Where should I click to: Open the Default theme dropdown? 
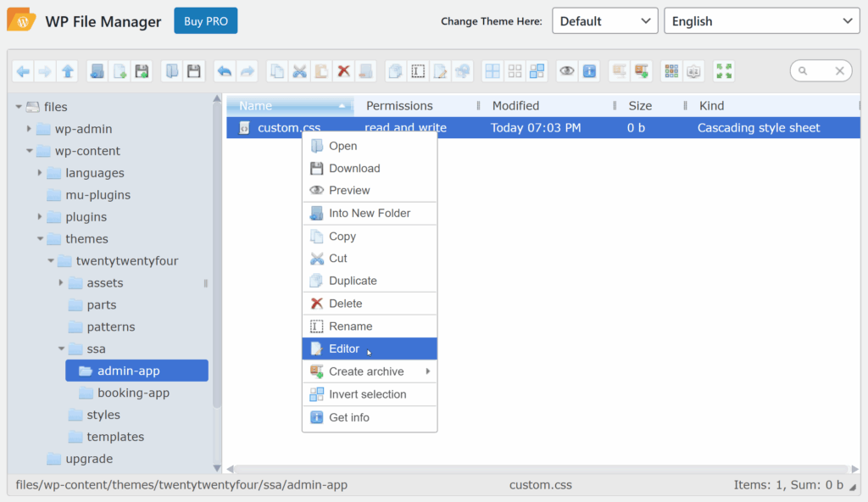pyautogui.click(x=604, y=20)
